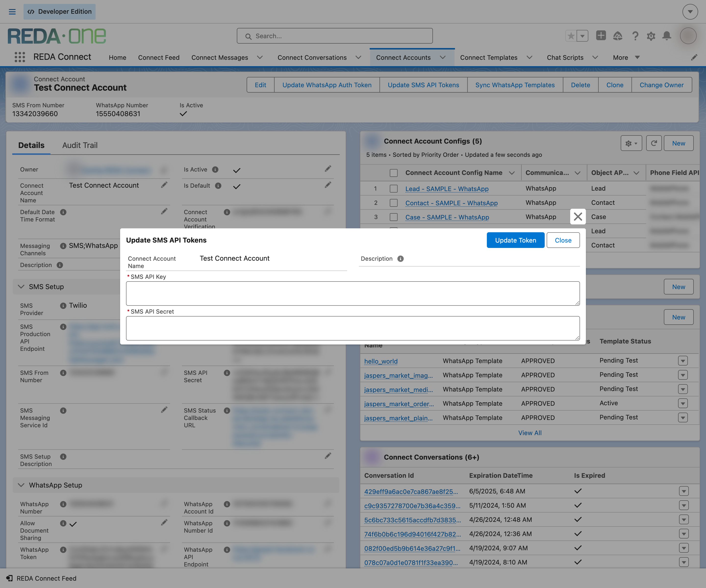Focus the SMS API Secret text area
This screenshot has width=706, height=588.
point(353,328)
